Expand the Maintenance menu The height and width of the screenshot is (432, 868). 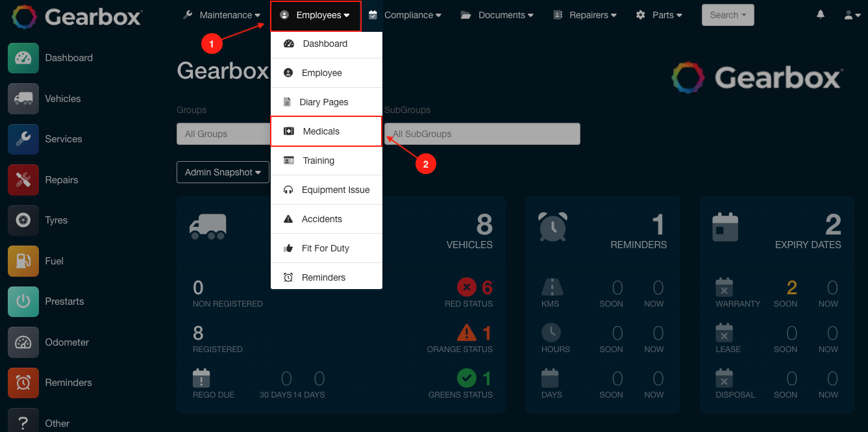pos(222,15)
